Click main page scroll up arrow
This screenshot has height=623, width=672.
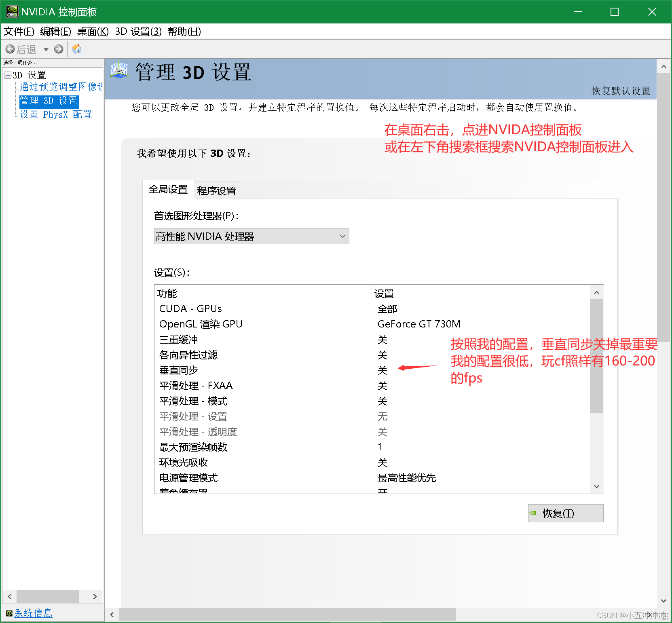tap(664, 66)
